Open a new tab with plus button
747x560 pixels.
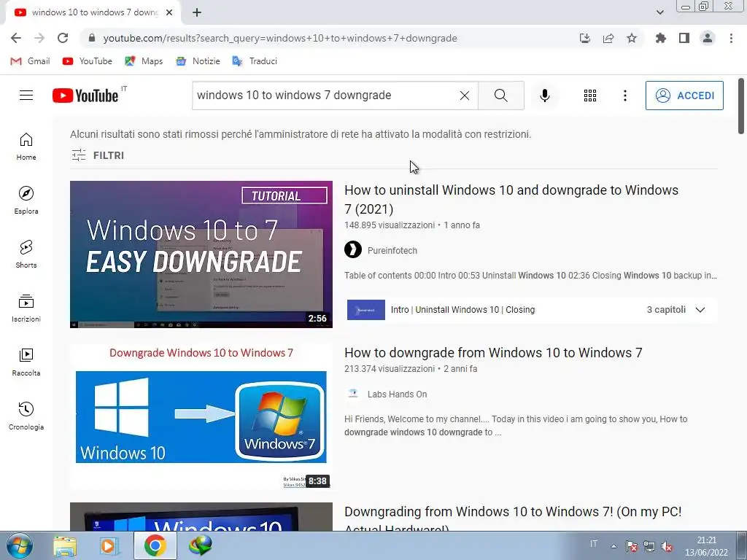pos(197,13)
